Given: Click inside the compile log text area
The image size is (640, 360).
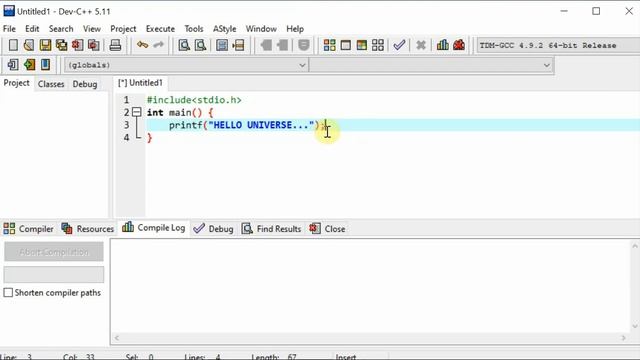Looking at the screenshot, I should (370, 286).
